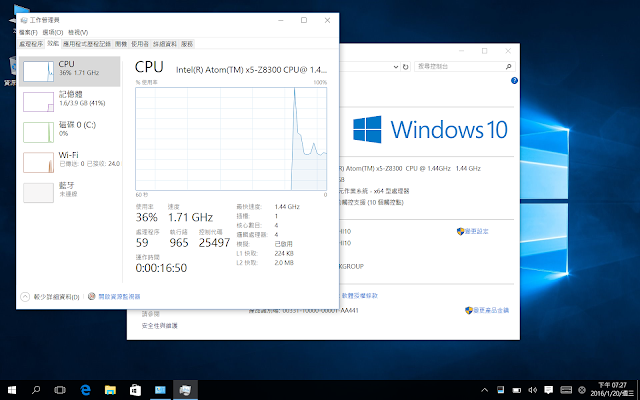Select the CPU performance graph in sidebar
The image size is (640, 400).
coord(69,71)
